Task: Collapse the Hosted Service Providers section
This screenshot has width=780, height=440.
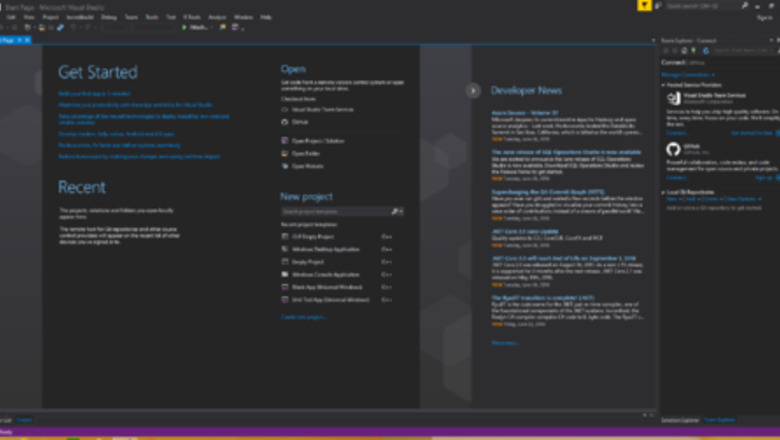Action: [x=663, y=85]
